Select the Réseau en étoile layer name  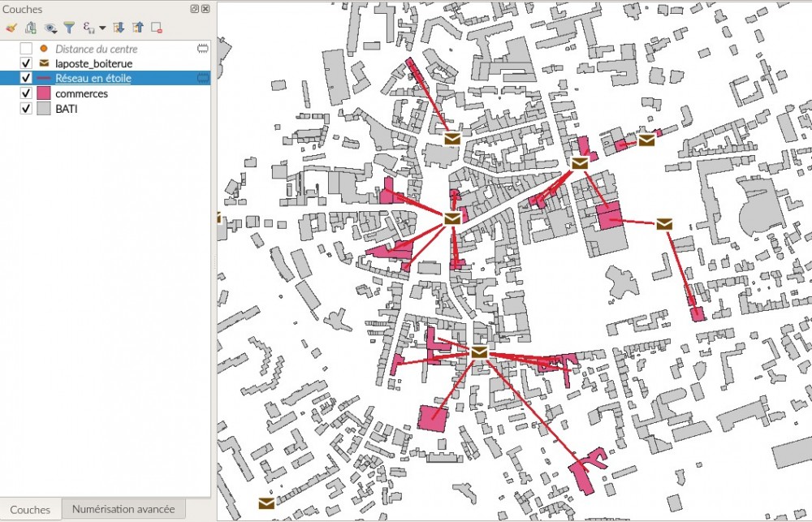(93, 79)
